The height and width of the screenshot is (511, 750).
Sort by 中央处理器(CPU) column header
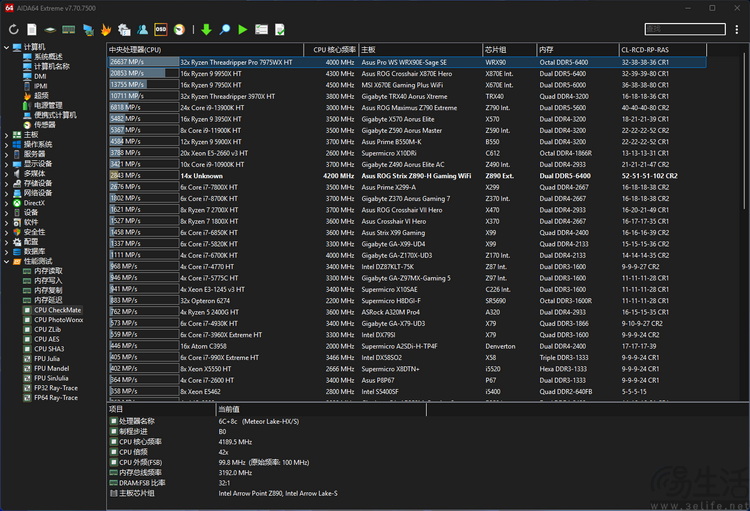click(205, 50)
